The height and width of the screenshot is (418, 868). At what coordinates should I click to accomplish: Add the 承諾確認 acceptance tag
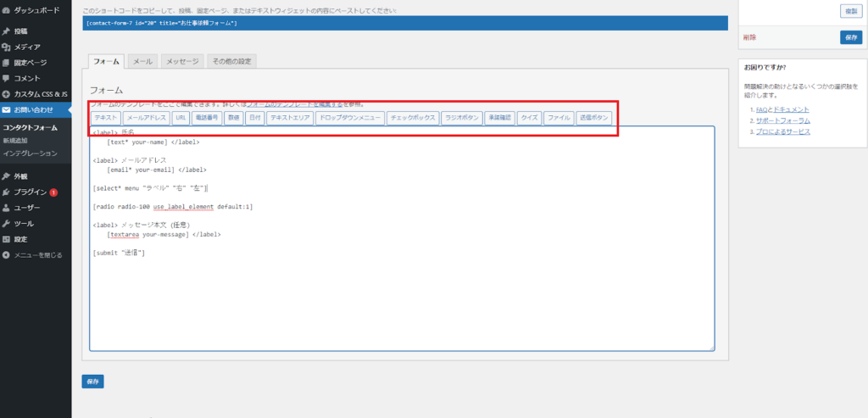(499, 118)
